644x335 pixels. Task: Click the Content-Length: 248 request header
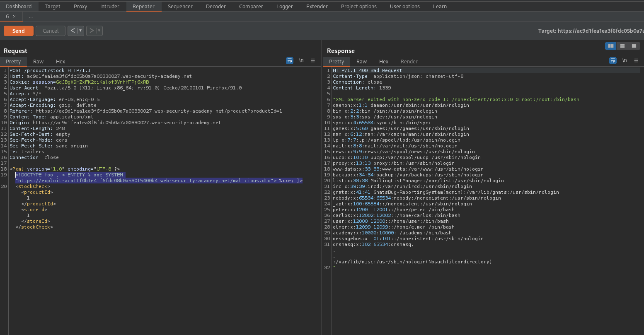[x=37, y=128]
